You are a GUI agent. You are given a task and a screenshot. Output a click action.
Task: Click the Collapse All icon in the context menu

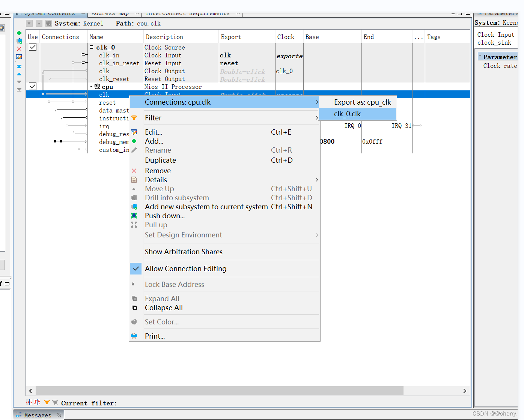[134, 307]
